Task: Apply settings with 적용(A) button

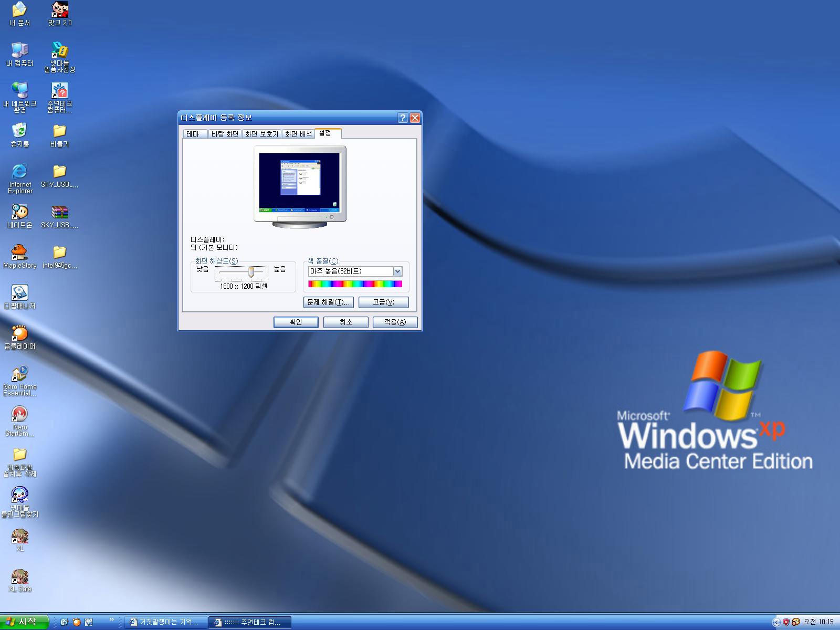Action: (395, 322)
